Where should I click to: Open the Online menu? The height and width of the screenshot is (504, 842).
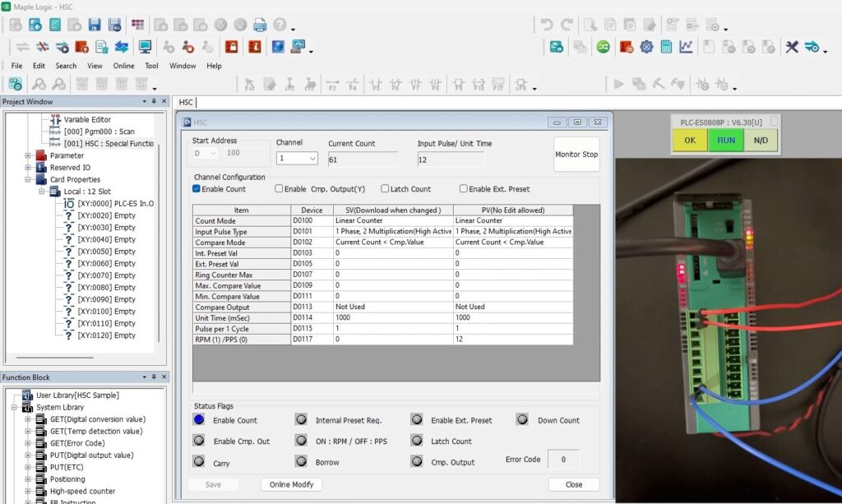pyautogui.click(x=123, y=66)
